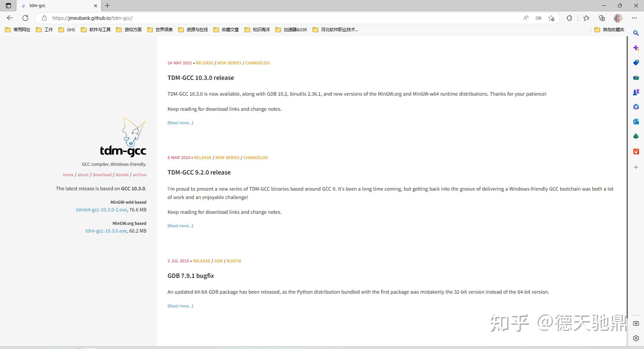The image size is (644, 349).
Task: Open the 游戏方面 bookmarks folder
Action: pyautogui.click(x=129, y=30)
